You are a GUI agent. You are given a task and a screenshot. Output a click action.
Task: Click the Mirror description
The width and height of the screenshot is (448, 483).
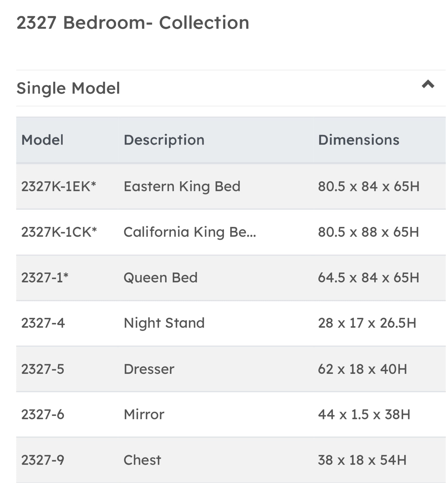pos(144,414)
